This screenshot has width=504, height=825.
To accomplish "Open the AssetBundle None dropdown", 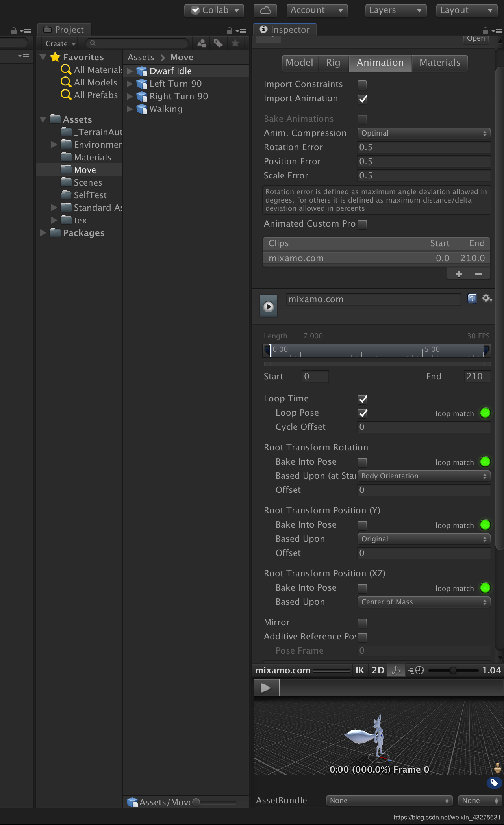I will pos(389,801).
